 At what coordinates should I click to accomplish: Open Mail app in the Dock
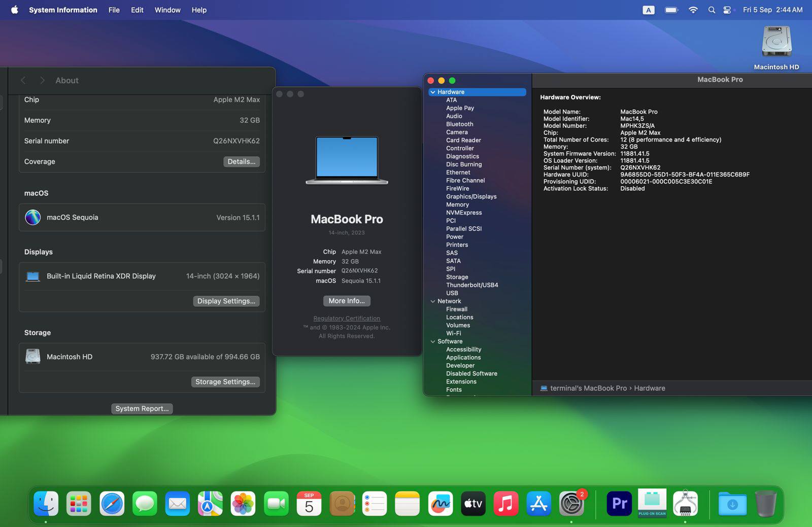pos(178,504)
